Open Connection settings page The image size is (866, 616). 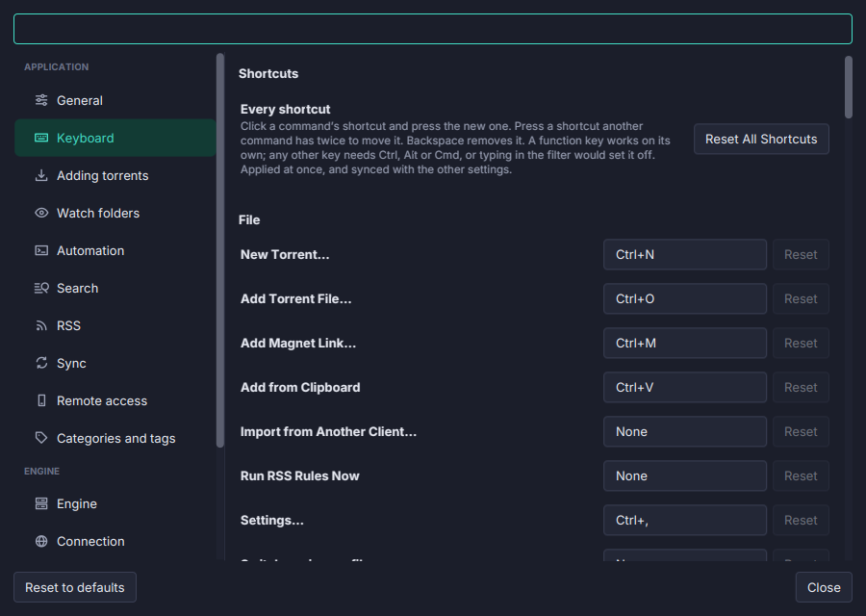pos(115,541)
